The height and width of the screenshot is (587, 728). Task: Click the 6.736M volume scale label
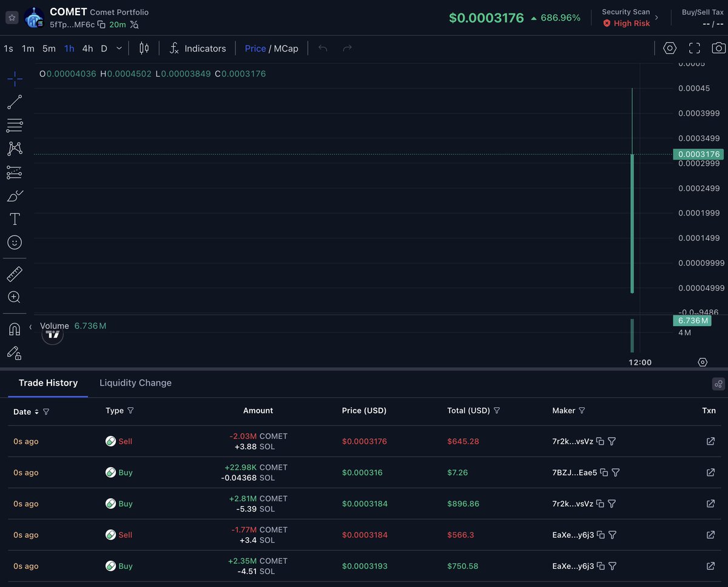tap(693, 321)
